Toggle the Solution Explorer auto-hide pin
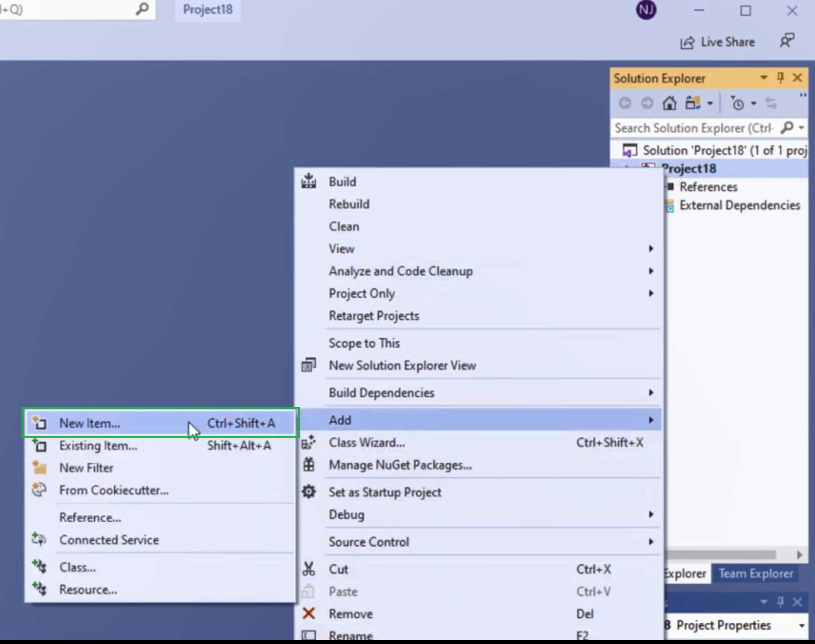815x644 pixels. (x=781, y=78)
